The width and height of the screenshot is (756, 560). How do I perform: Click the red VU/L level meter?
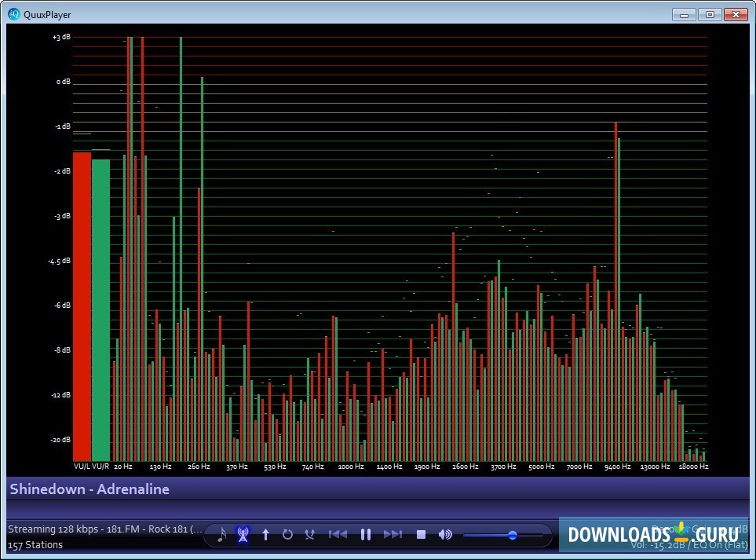(82, 306)
